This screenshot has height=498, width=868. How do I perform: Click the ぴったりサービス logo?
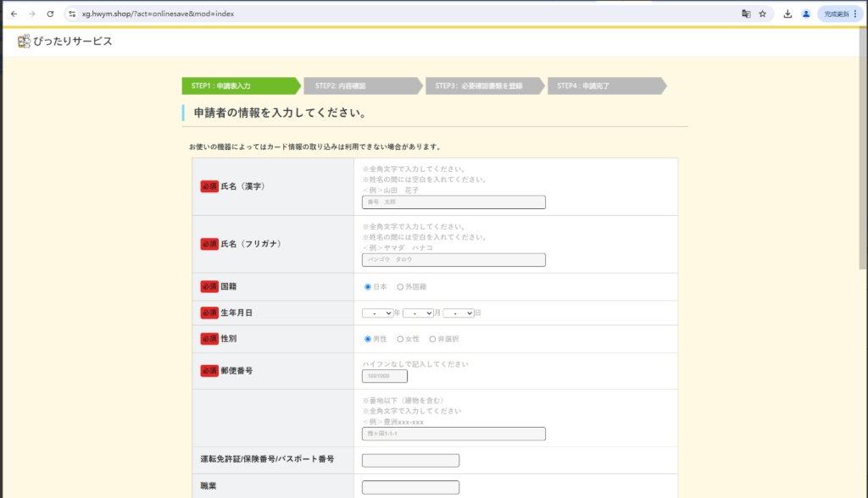pos(64,41)
